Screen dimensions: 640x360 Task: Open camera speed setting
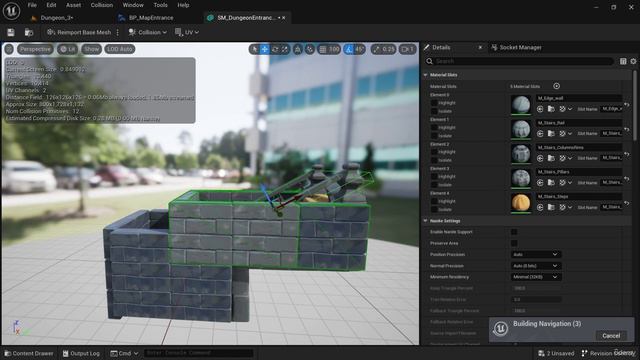point(407,49)
